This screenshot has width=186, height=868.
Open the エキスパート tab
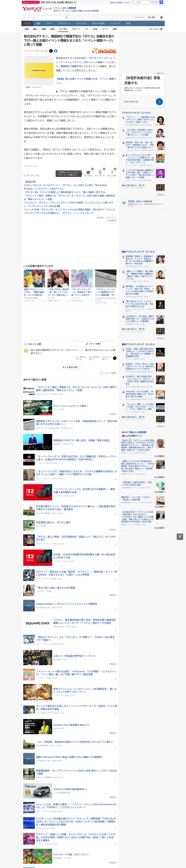64,24
